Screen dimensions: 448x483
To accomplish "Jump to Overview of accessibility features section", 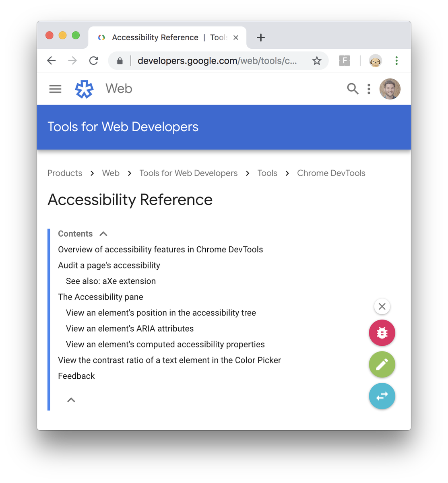I will [x=161, y=250].
